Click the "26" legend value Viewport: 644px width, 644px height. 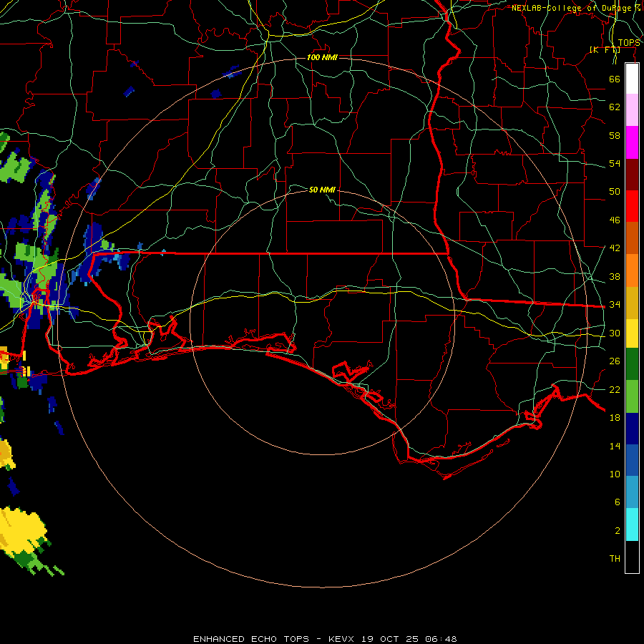click(x=615, y=361)
